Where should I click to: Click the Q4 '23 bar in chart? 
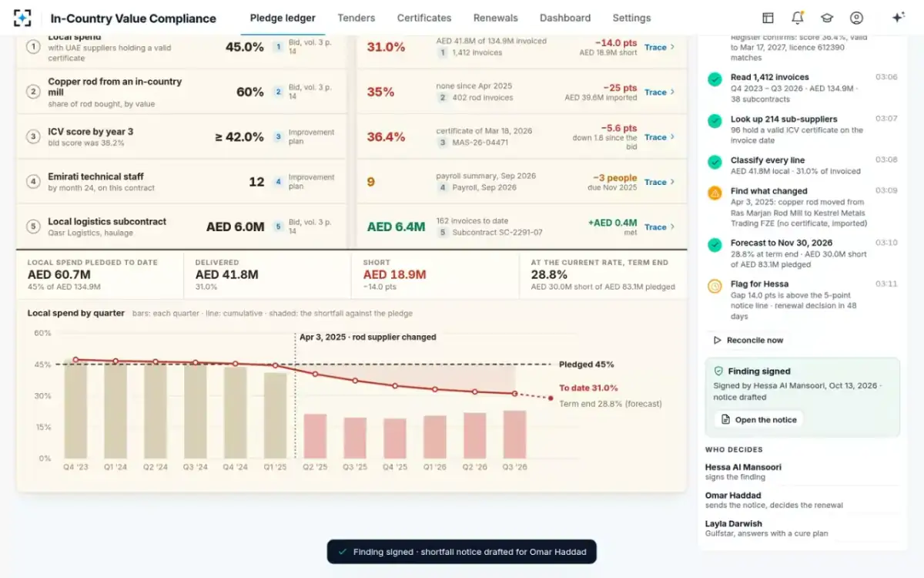click(75, 409)
